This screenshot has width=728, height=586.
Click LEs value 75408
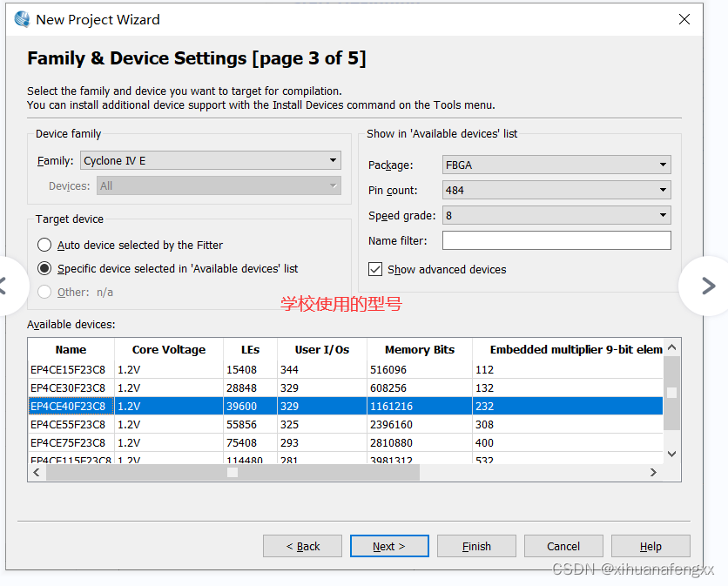[241, 443]
